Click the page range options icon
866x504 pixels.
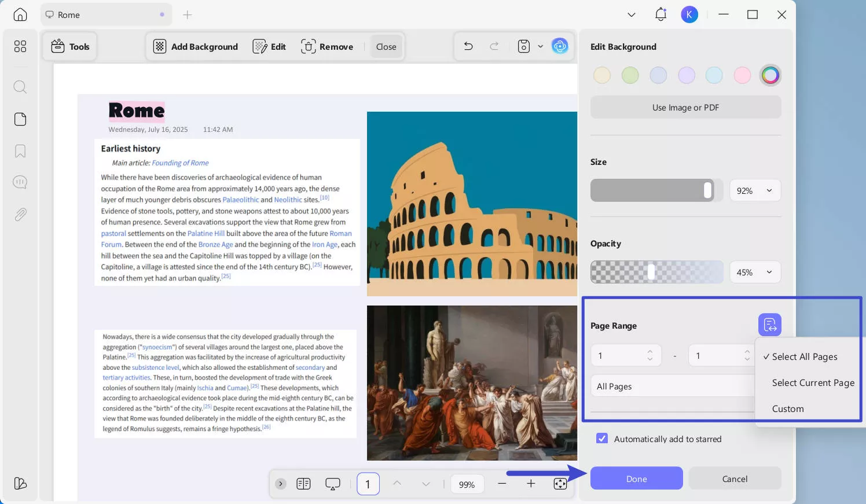(769, 325)
